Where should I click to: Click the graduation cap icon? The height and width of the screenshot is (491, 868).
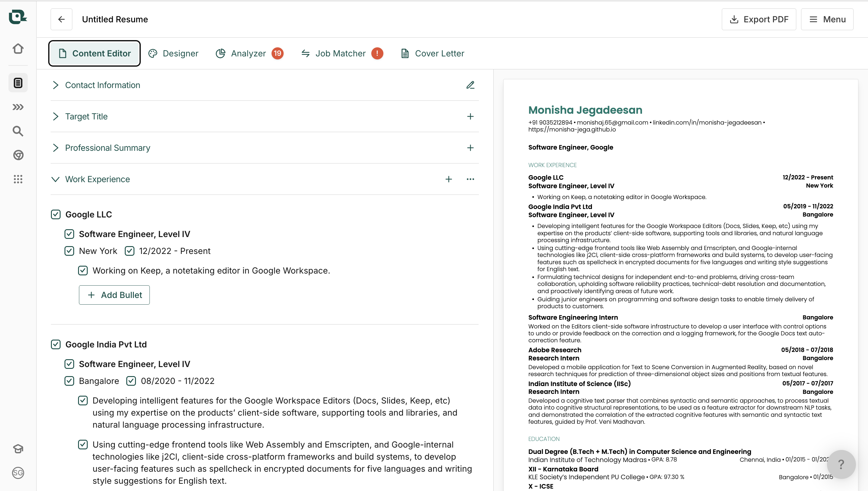coord(18,449)
